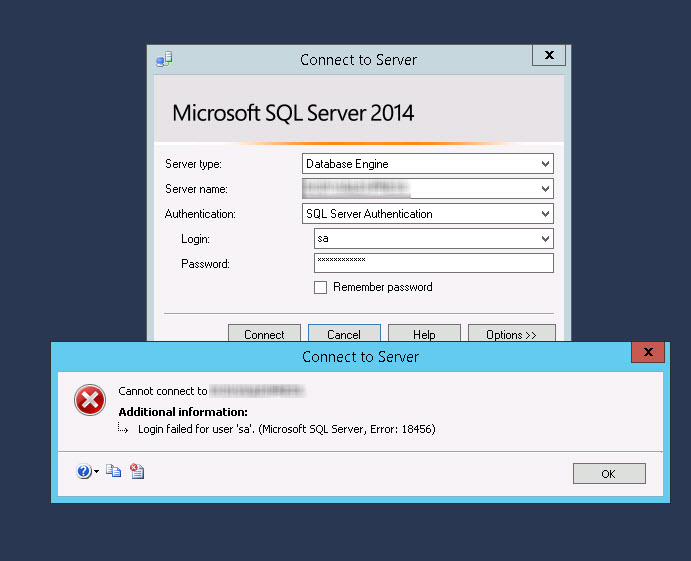Expand the Login dropdown arrow
Image resolution: width=691 pixels, height=561 pixels.
coord(546,239)
